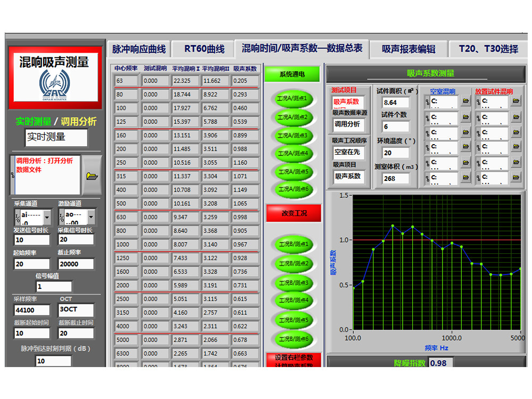This screenshot has width=532, height=399.
Task: Click the I/O icon of 采集通道
Action: [x=18, y=217]
